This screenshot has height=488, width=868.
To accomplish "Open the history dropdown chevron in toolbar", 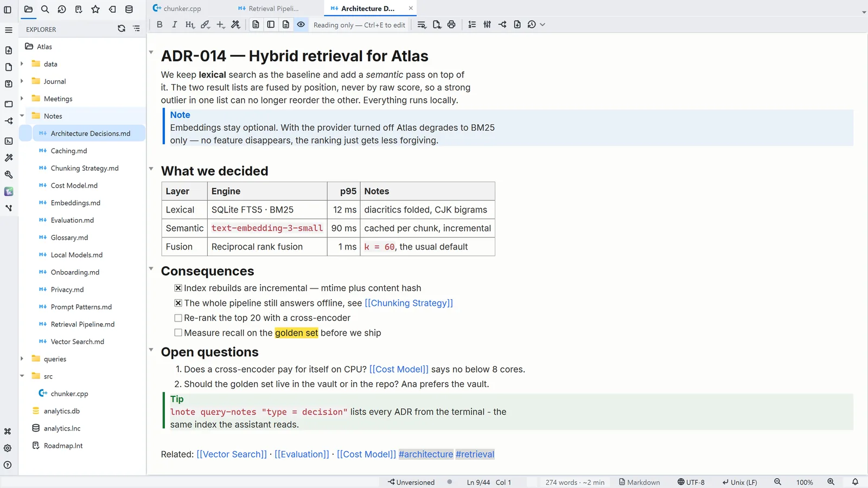I will click(x=542, y=24).
